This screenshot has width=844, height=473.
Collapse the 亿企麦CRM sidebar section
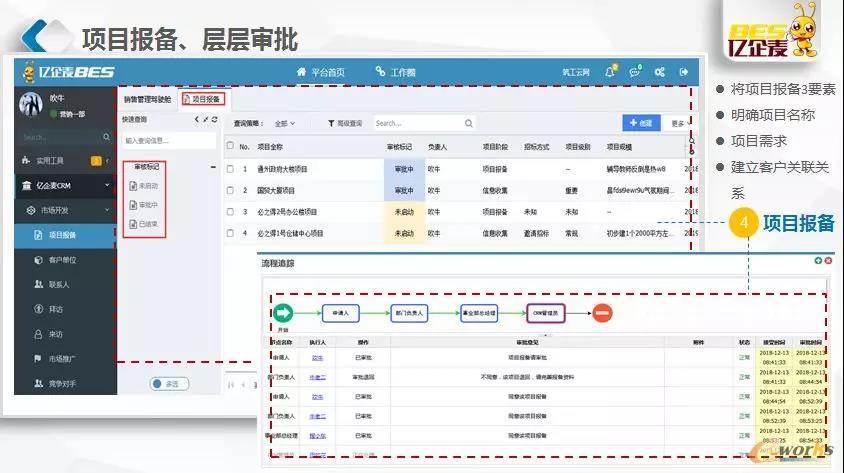tap(65, 185)
